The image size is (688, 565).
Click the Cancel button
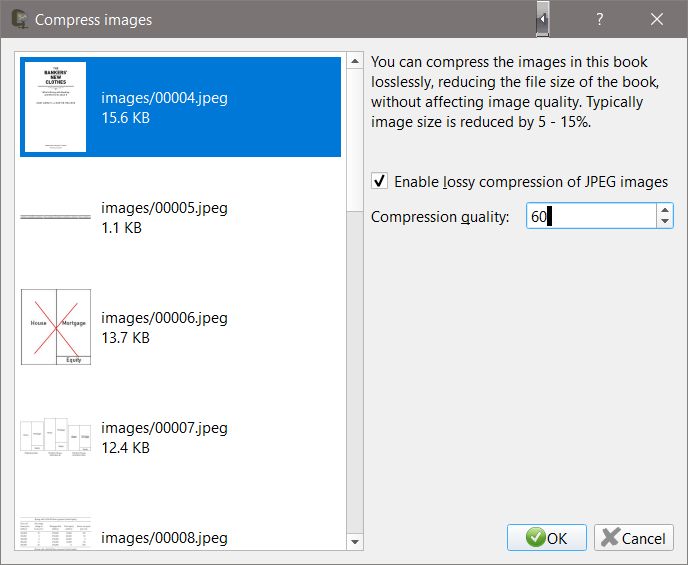click(634, 537)
